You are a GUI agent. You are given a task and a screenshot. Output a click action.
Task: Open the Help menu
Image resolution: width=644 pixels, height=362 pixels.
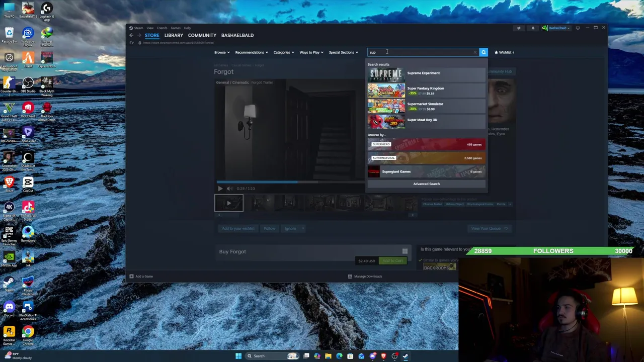click(x=187, y=28)
